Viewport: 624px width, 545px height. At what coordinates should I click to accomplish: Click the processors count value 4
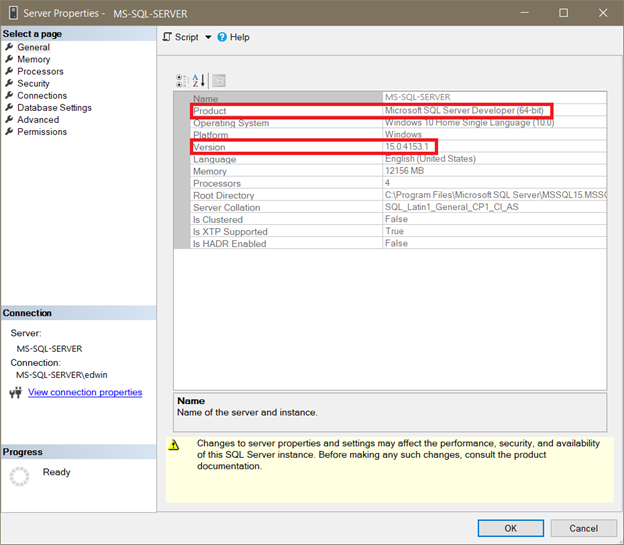click(x=387, y=183)
